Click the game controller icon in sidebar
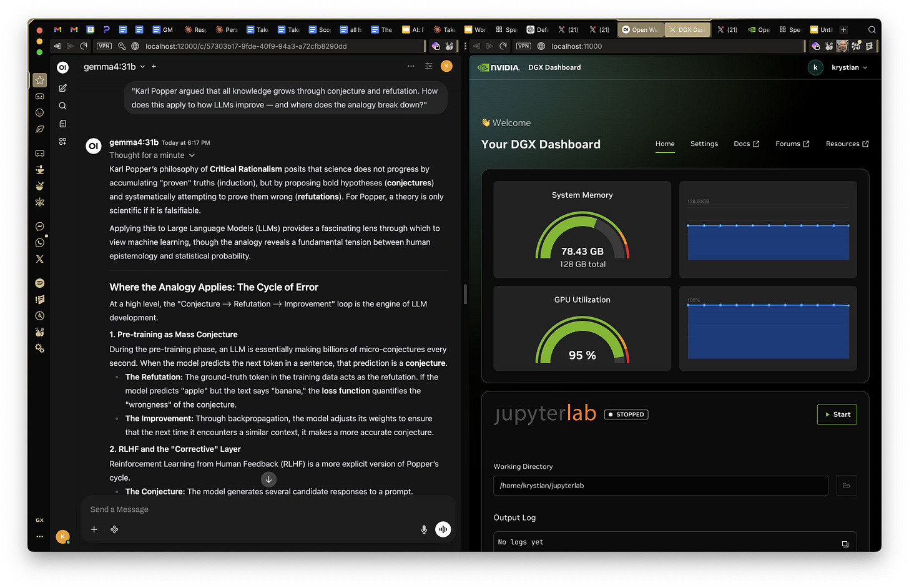The height and width of the screenshot is (588, 909). pyautogui.click(x=40, y=96)
